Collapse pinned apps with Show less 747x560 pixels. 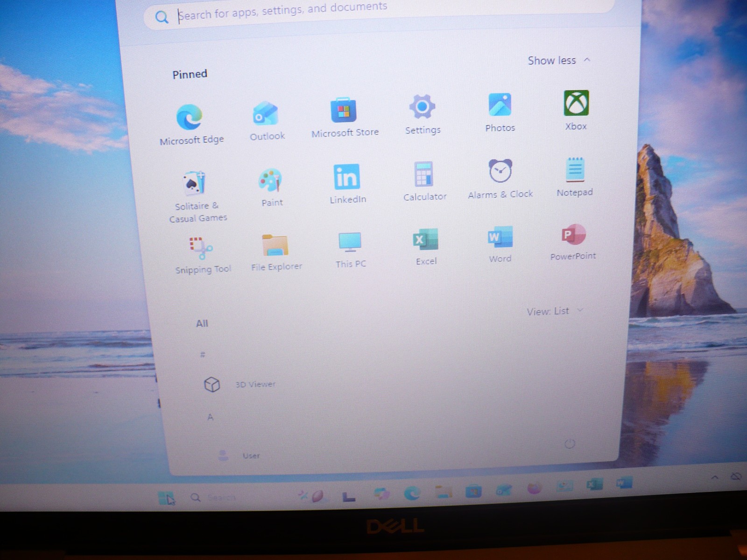pyautogui.click(x=559, y=60)
